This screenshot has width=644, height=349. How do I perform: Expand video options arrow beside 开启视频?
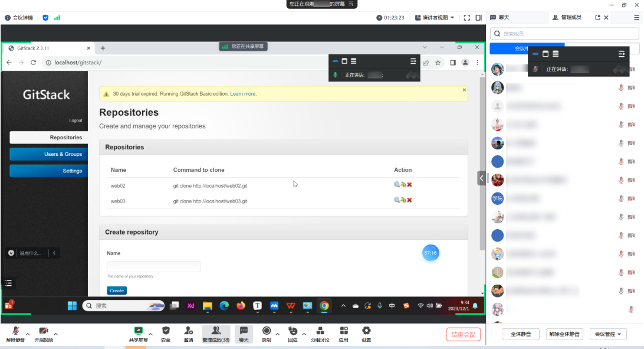point(56,334)
